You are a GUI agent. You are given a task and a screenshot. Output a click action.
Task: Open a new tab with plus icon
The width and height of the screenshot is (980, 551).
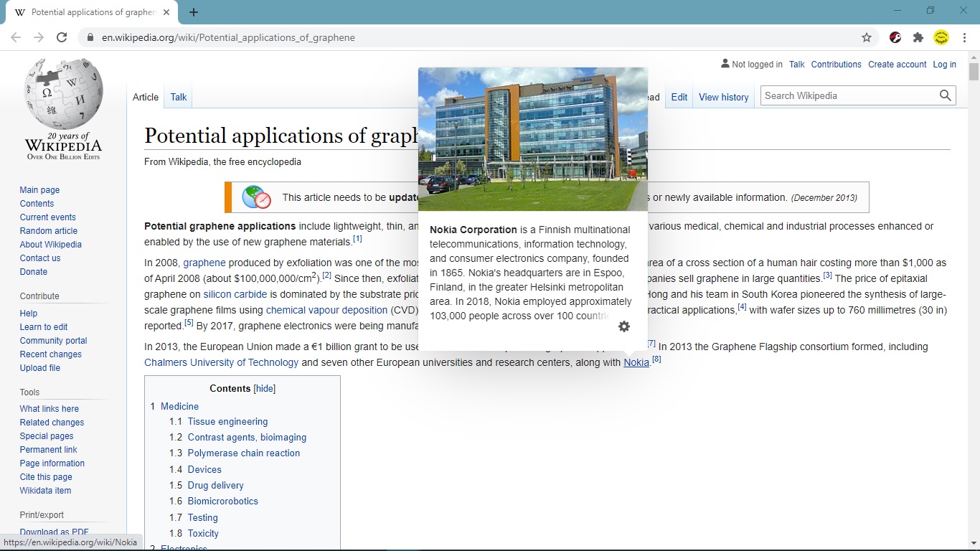[193, 12]
